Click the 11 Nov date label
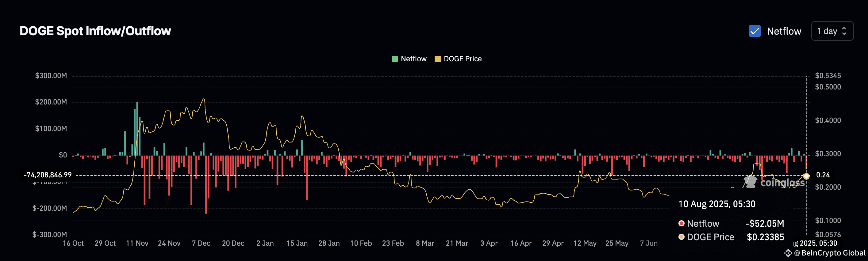The image size is (868, 261). point(137,243)
